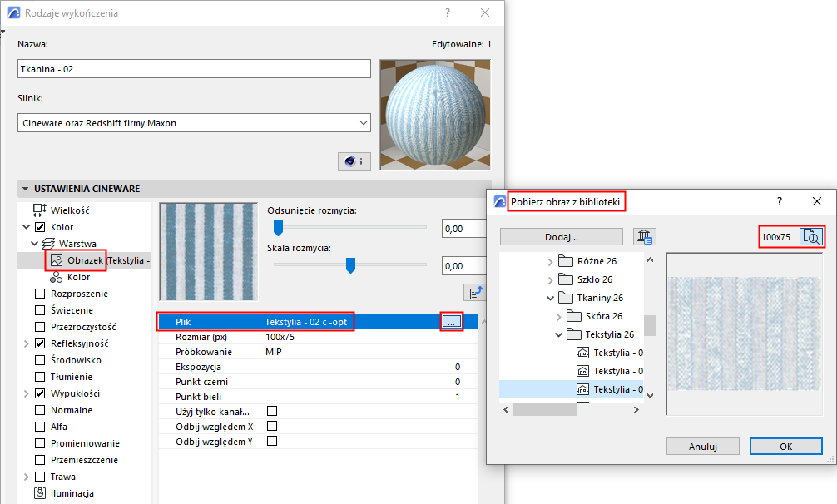
Task: Click the first Tekstylia image file icon
Action: click(583, 353)
